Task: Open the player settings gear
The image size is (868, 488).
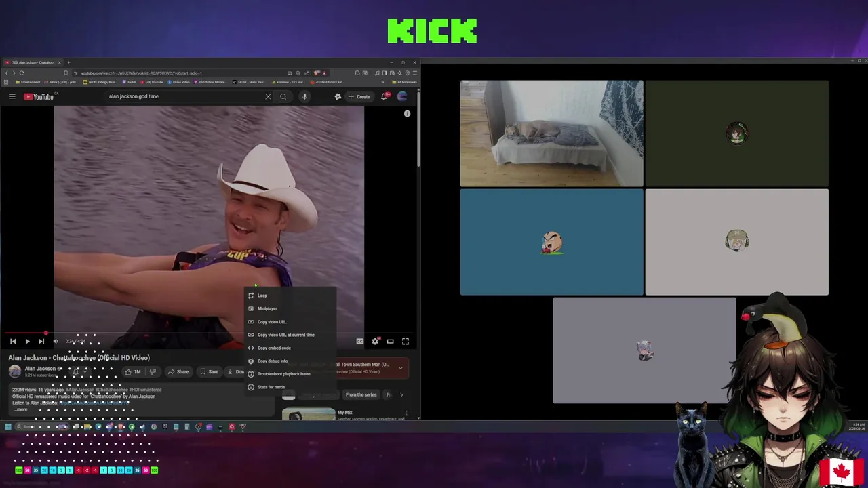Action: coord(375,342)
